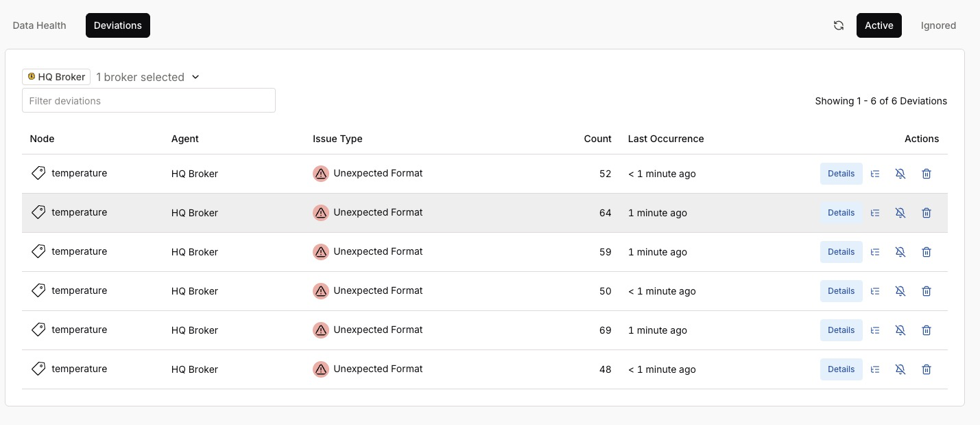The height and width of the screenshot is (425, 980).
Task: Click the tree list icon in the count 59 row
Action: coord(875,252)
